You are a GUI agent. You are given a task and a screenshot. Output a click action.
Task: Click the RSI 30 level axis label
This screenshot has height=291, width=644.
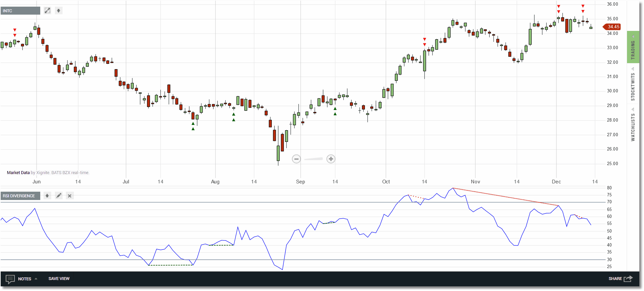tap(609, 260)
